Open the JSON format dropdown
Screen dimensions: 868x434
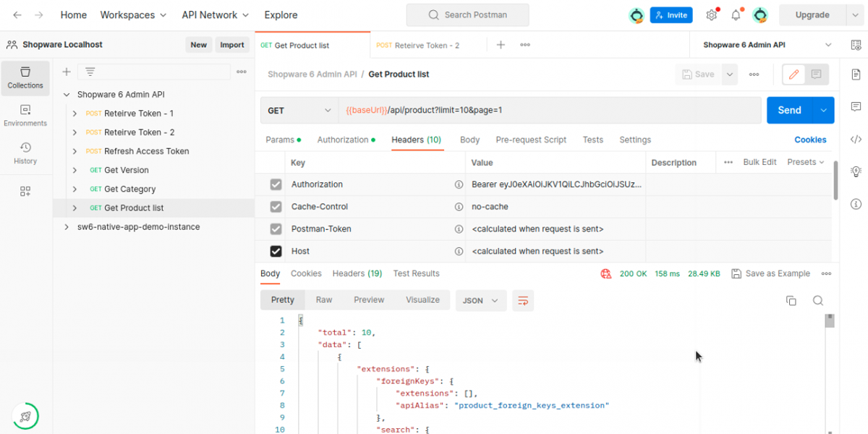point(481,300)
